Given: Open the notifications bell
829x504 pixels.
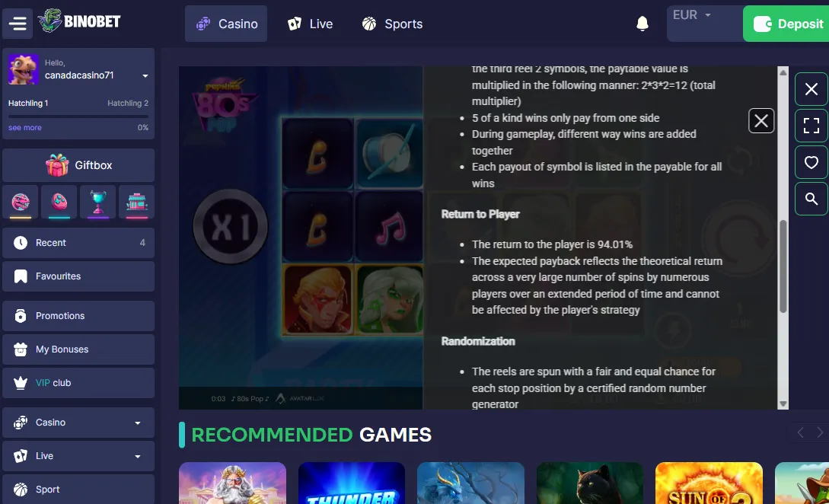Looking at the screenshot, I should click(x=642, y=24).
